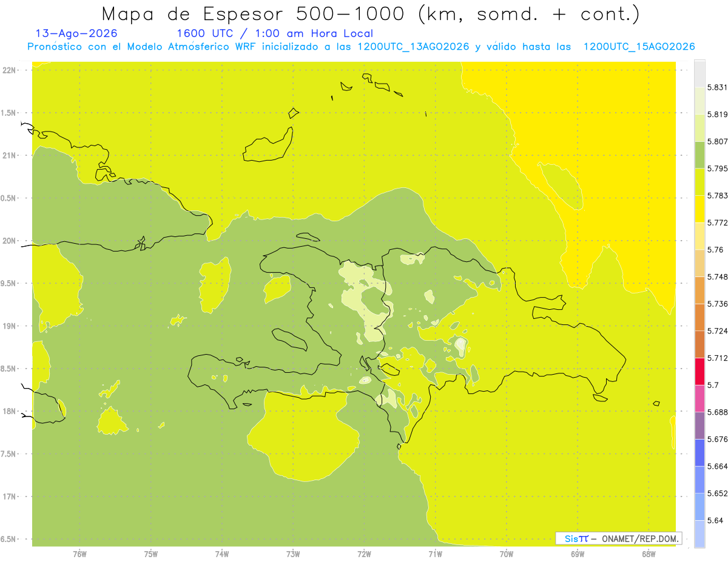This screenshot has width=728, height=562.
Task: Pick the blue swatch between 5.664 and 5.676
Action: pos(699,452)
